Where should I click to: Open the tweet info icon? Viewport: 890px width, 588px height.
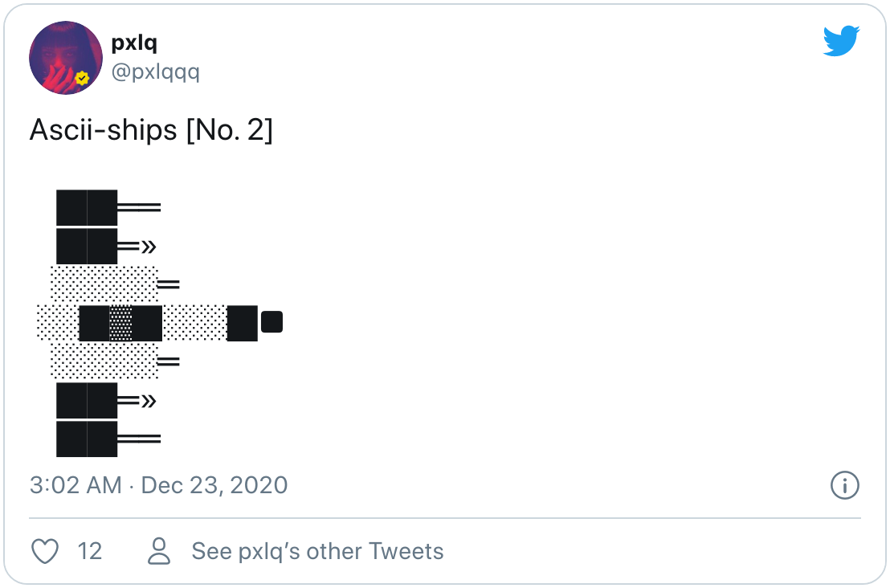point(844,485)
